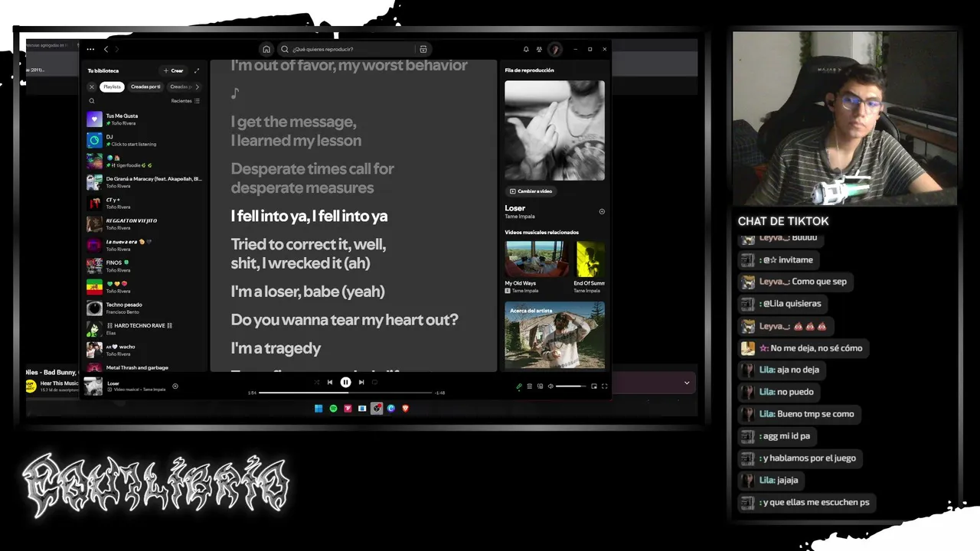Jump to lyric 'I'm a tragedy'
The image size is (980, 551).
[276, 348]
